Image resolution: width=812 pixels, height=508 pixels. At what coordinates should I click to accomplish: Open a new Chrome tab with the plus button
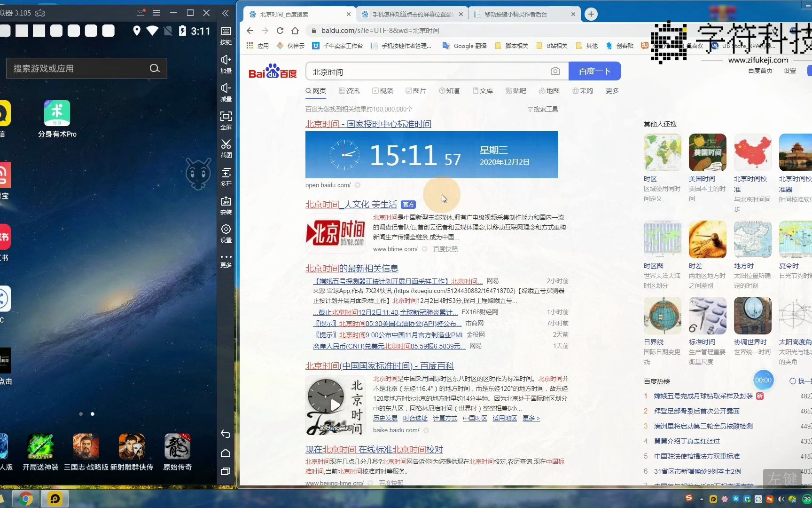pos(591,14)
